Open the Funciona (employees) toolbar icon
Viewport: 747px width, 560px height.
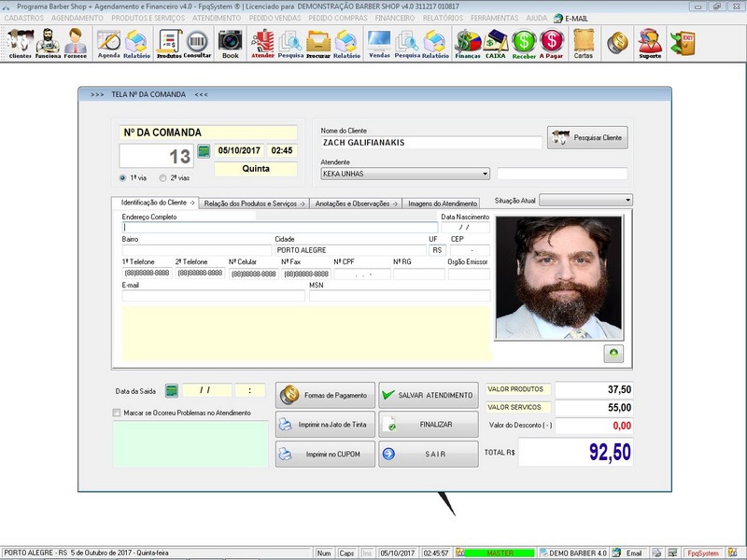[48, 43]
